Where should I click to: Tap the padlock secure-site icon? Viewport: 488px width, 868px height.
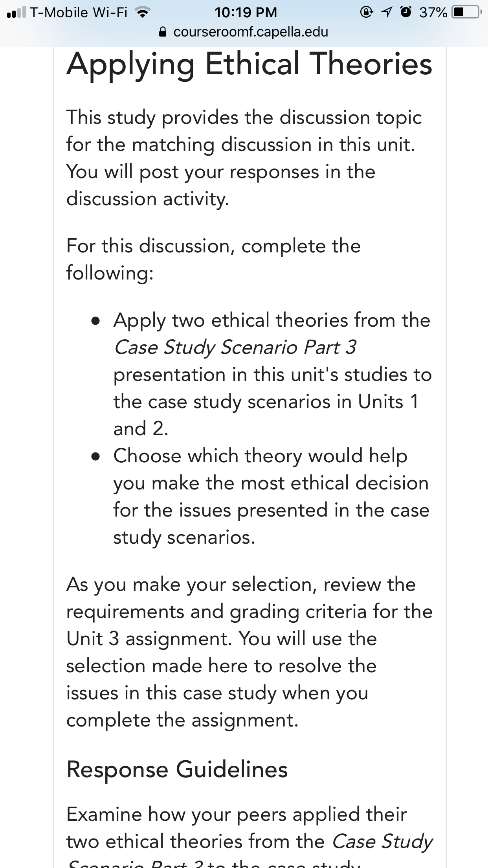163,31
